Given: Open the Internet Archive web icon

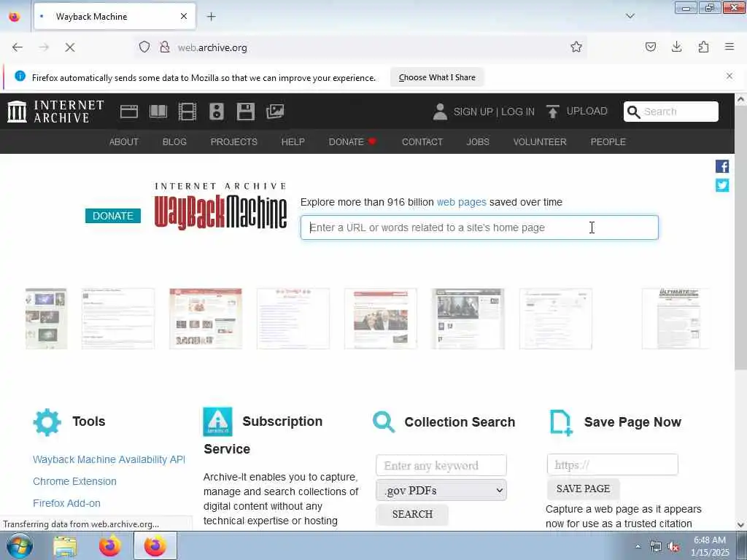Looking at the screenshot, I should pyautogui.click(x=128, y=112).
